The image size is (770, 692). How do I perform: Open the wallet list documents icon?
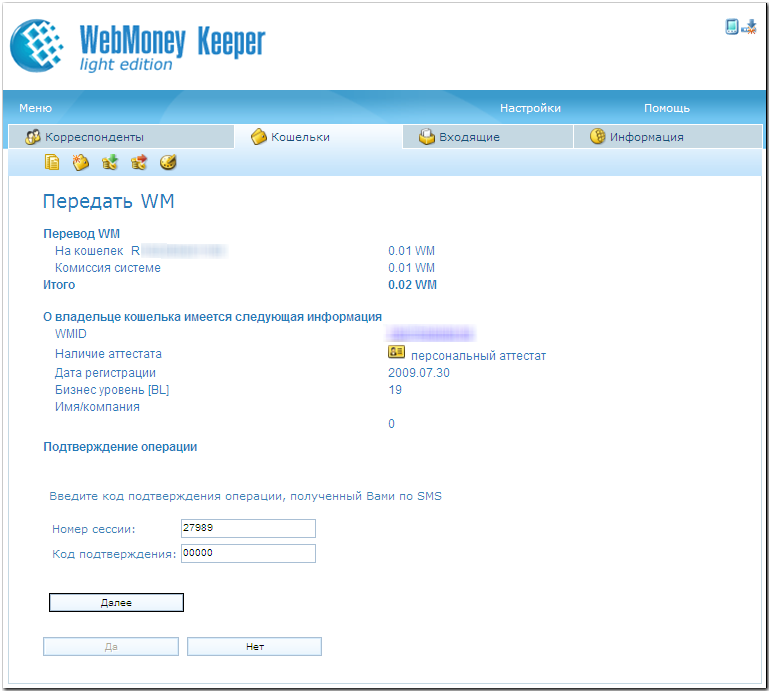click(x=52, y=162)
